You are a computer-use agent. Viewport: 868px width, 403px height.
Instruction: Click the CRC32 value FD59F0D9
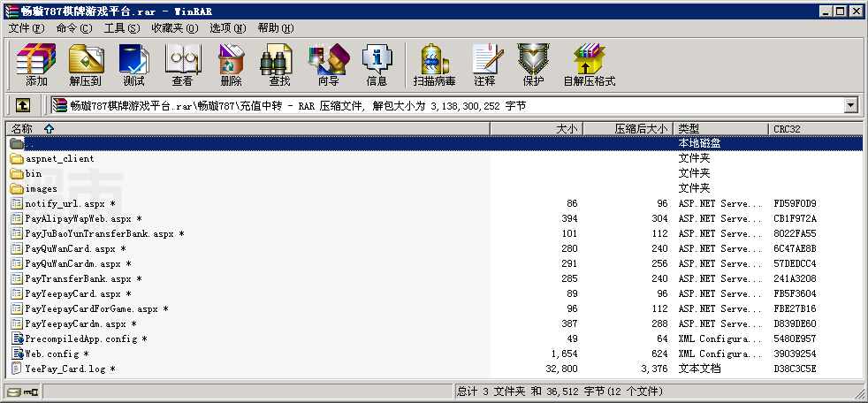tap(795, 204)
